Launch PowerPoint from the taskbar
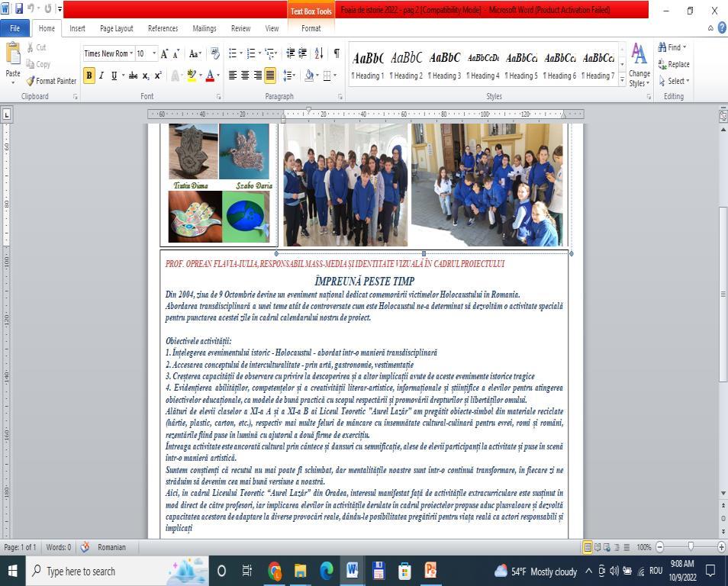The width and height of the screenshot is (728, 586). pyautogui.click(x=431, y=571)
